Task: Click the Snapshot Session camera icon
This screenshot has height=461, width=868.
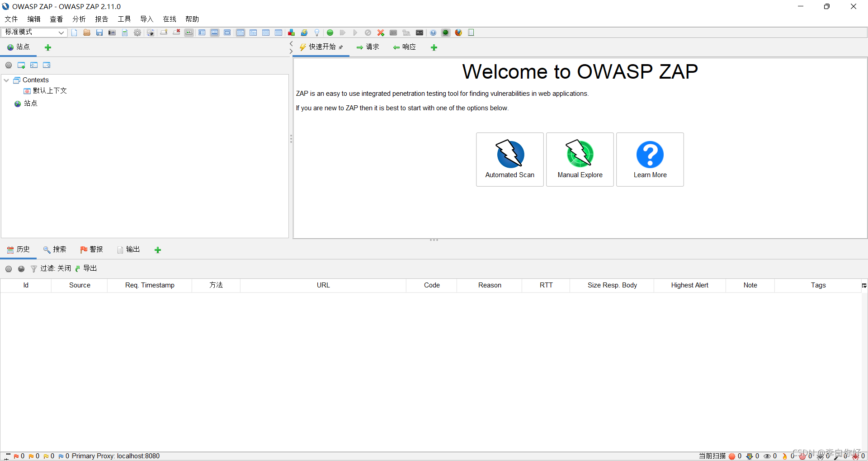Action: tap(112, 33)
